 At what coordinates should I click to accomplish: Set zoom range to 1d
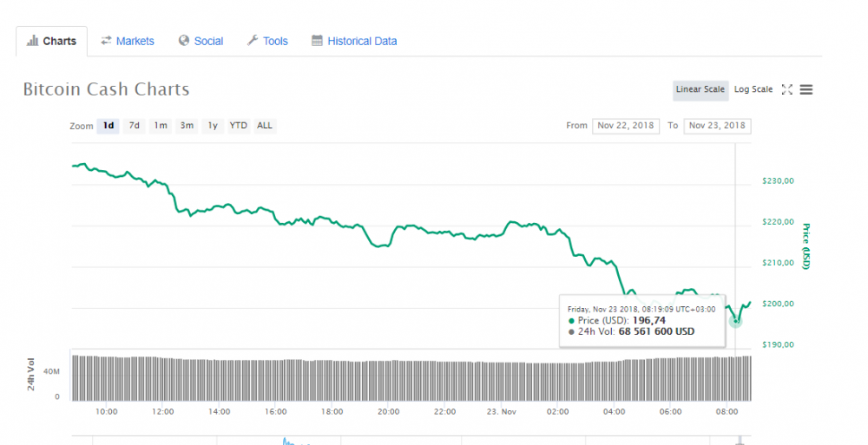tap(108, 126)
